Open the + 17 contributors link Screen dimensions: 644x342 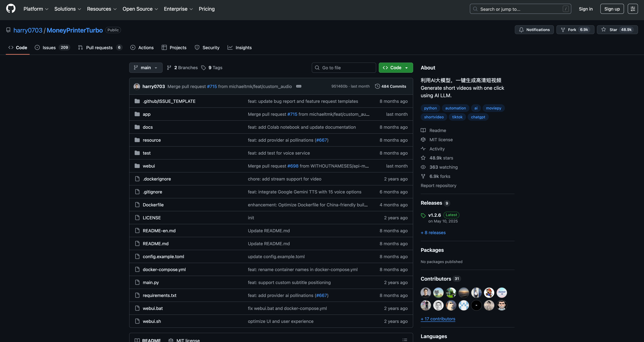[x=438, y=319]
